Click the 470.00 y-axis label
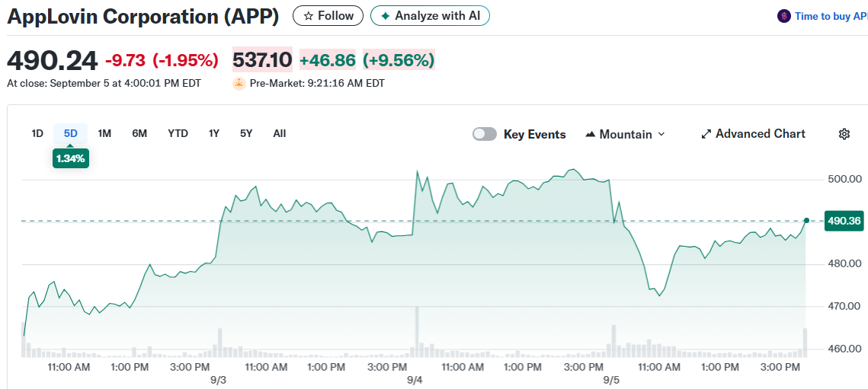Screen dimensions: 868x389 coord(844,306)
